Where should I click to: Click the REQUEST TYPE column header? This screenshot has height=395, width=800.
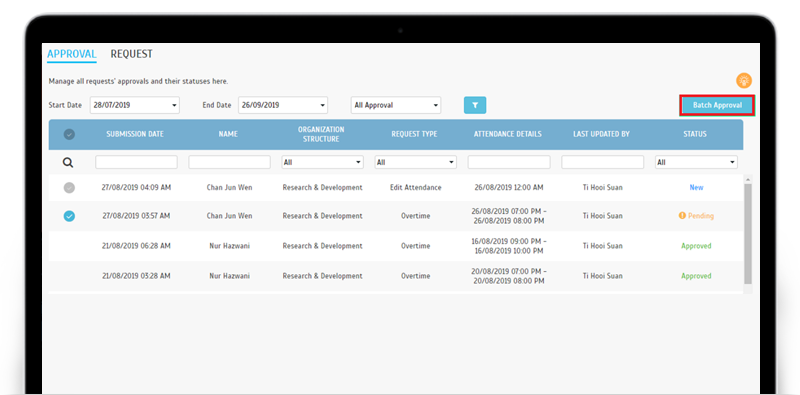(x=414, y=134)
